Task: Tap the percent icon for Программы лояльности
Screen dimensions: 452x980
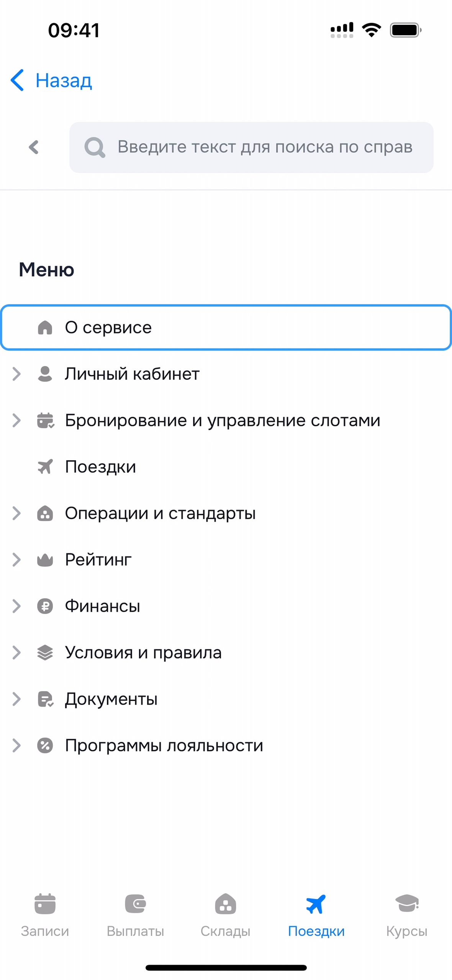Action: tap(45, 745)
